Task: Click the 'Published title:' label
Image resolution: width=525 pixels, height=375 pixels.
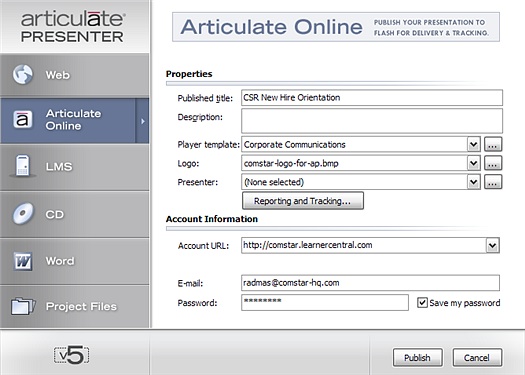Action: click(x=205, y=98)
